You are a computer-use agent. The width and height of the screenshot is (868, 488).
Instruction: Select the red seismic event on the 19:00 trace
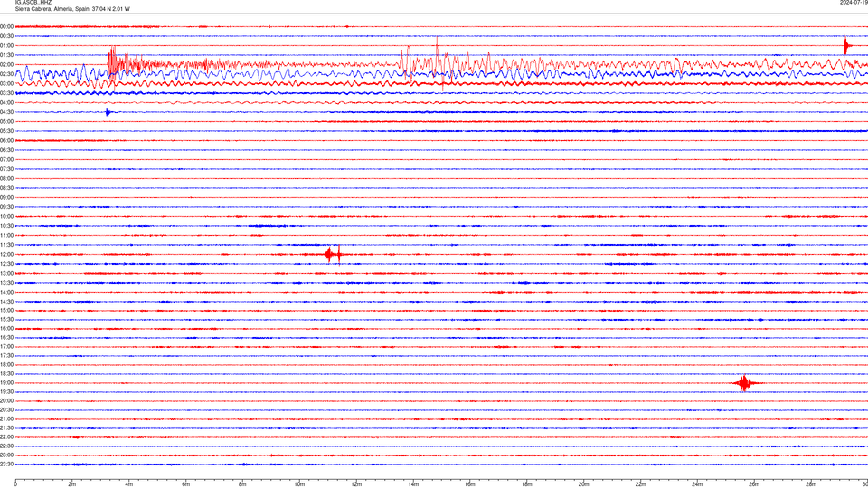(x=744, y=383)
